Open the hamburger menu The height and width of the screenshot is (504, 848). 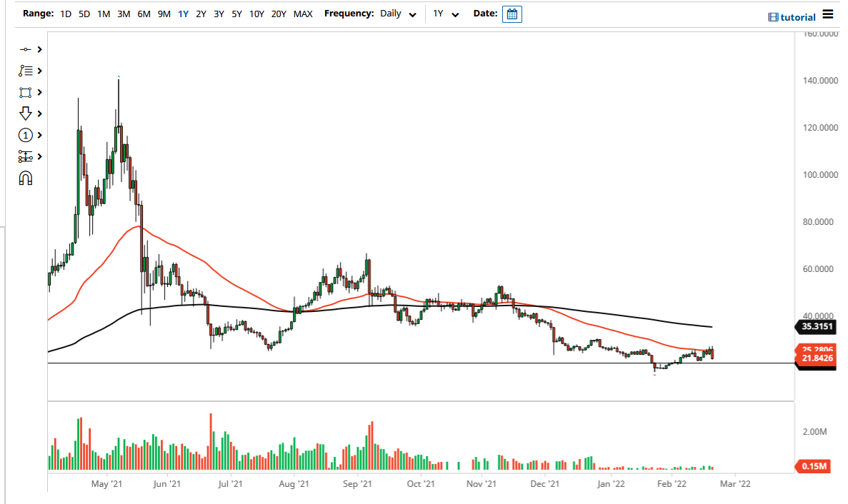tap(829, 16)
